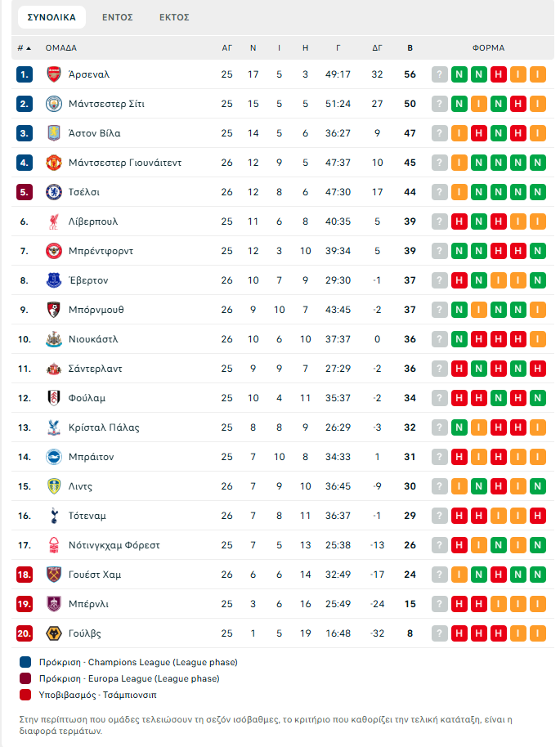Viewport: 560px width, 747px height.
Task: Click the Brentford club crest icon
Action: 54,251
